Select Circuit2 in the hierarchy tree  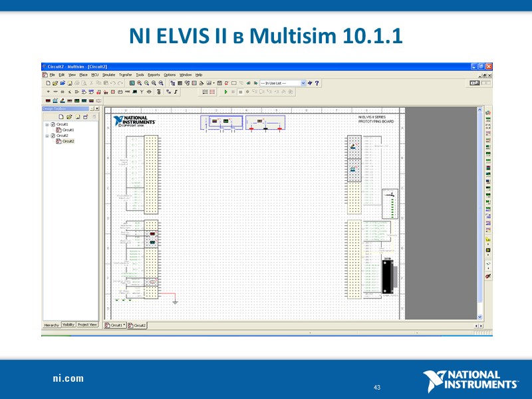pos(68,141)
